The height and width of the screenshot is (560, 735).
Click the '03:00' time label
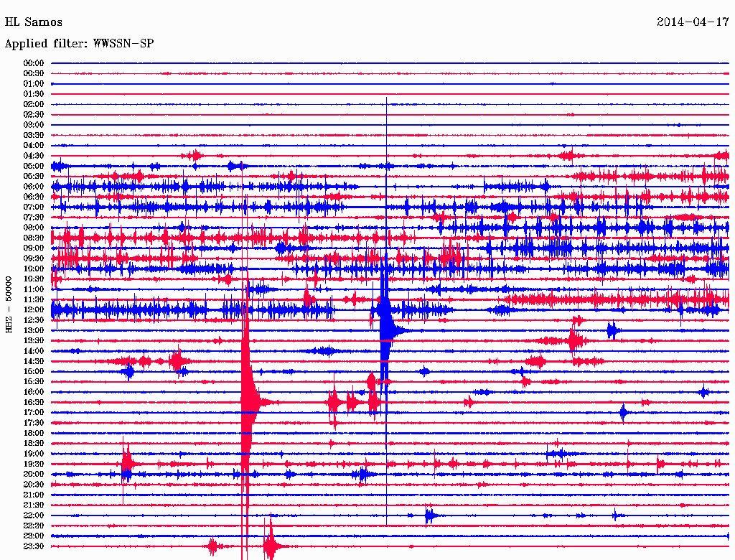pos(34,125)
